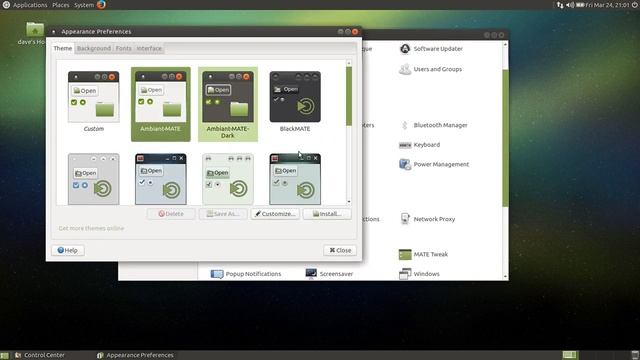Open the System menu
The width and height of the screenshot is (640, 360).
click(x=84, y=5)
